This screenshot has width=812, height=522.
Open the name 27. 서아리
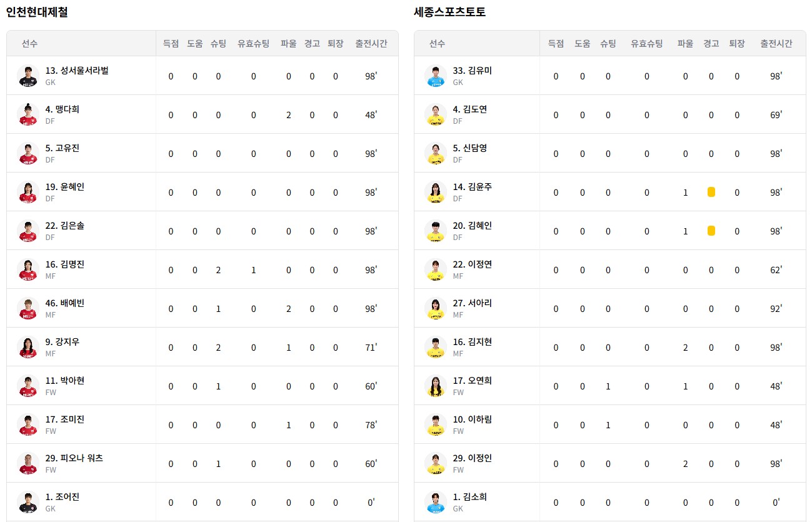click(473, 303)
